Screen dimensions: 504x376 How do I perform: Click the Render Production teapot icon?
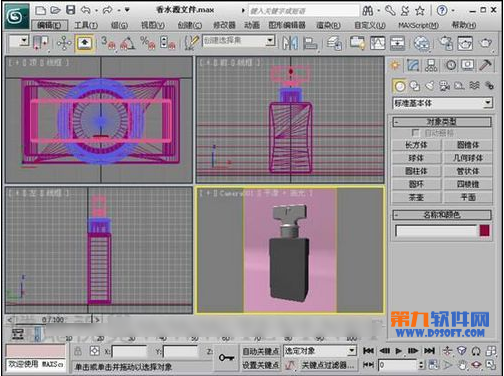(x=485, y=43)
